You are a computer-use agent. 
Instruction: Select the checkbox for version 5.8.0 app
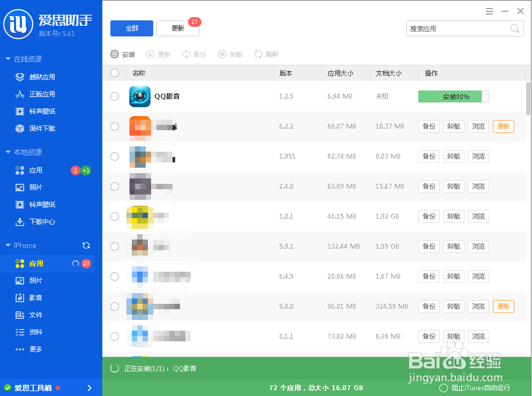[x=115, y=307]
